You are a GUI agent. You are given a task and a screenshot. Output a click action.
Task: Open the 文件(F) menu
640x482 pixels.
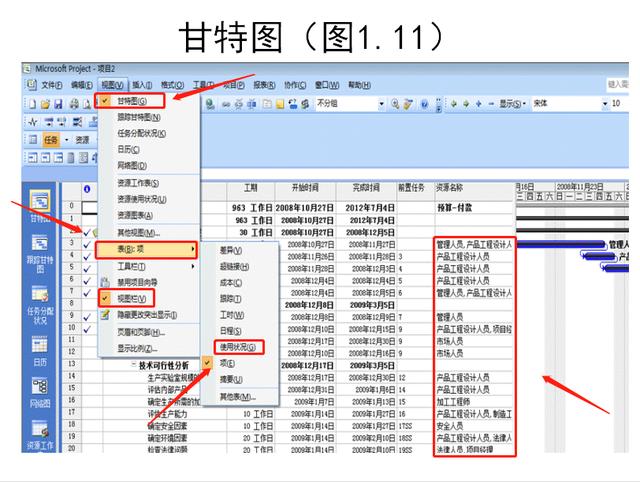pos(51,85)
